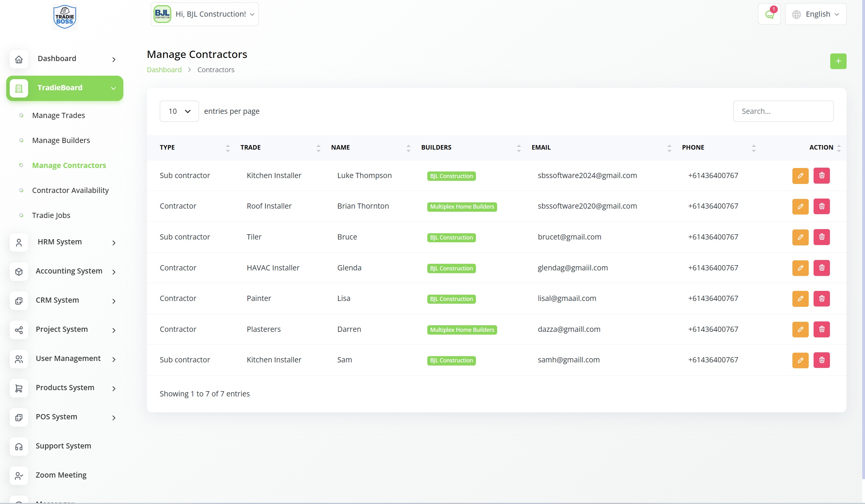Click into the Search field
This screenshot has width=865, height=504.
click(783, 111)
